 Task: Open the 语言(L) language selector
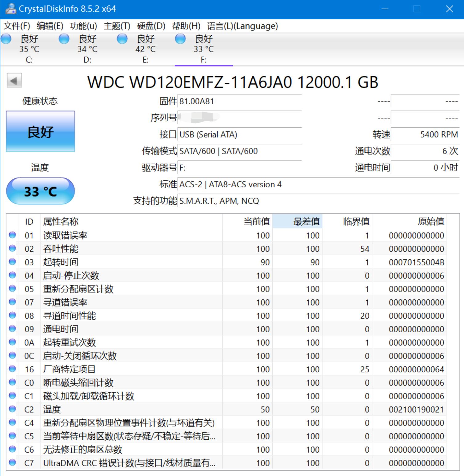(x=242, y=26)
